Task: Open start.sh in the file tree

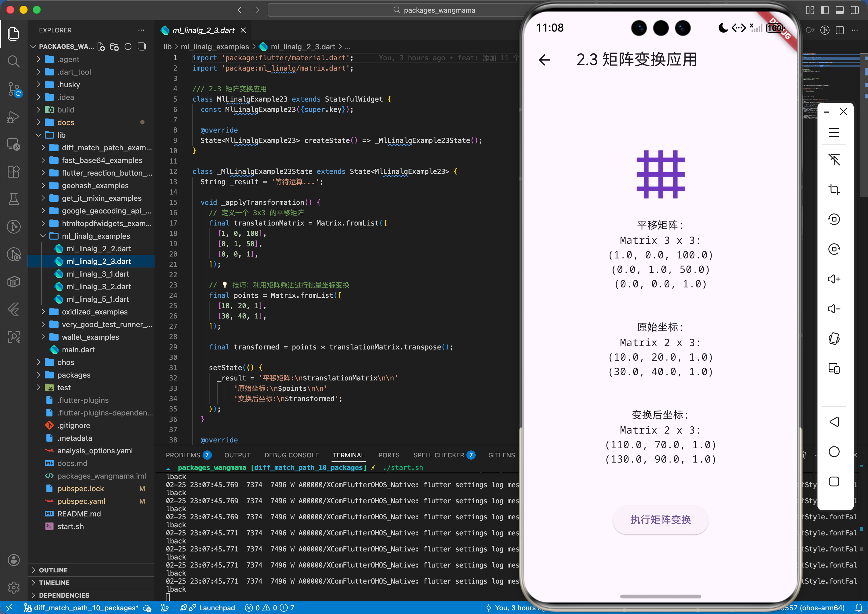Action: tap(70, 526)
